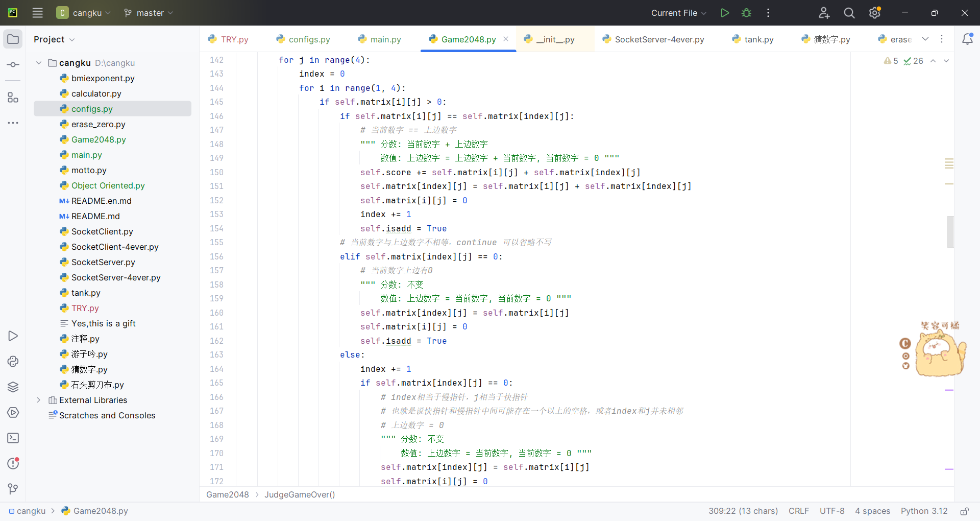Open the Project tool window icon
This screenshot has width=980, height=521.
[13, 39]
